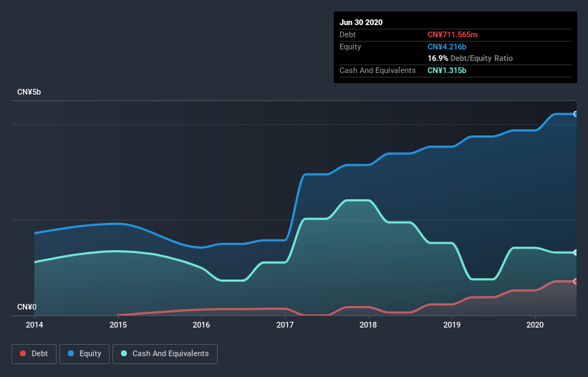The image size is (588, 377).
Task: Select the Cash endpoint marker at Jun 2020
Action: (x=576, y=252)
